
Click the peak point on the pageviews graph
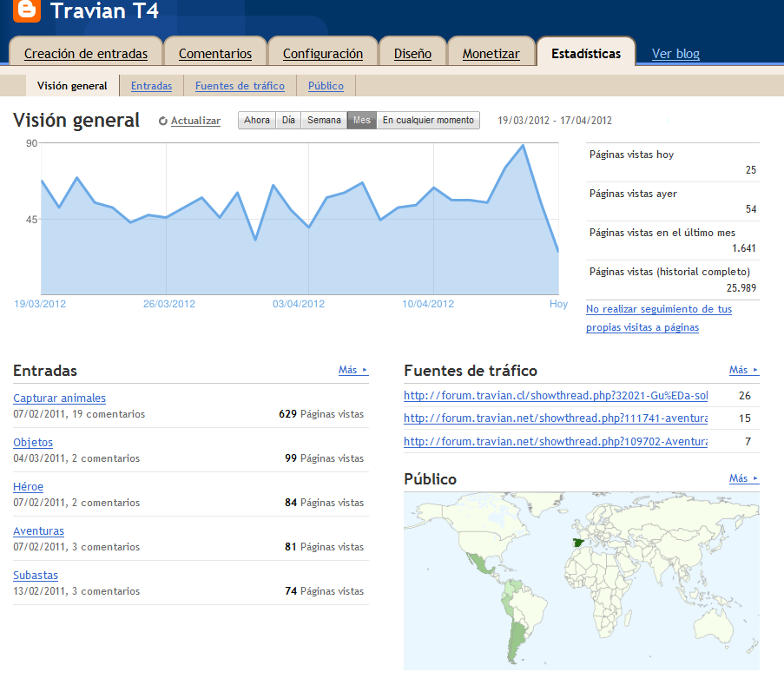click(523, 146)
